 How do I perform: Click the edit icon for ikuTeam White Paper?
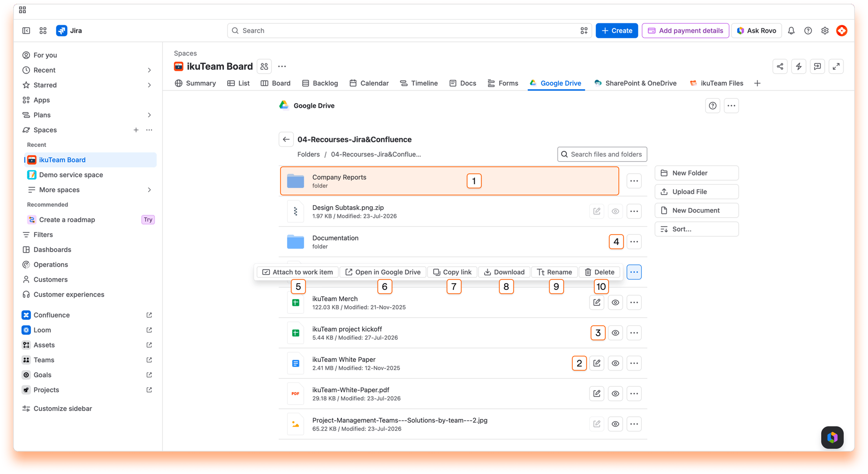point(597,363)
